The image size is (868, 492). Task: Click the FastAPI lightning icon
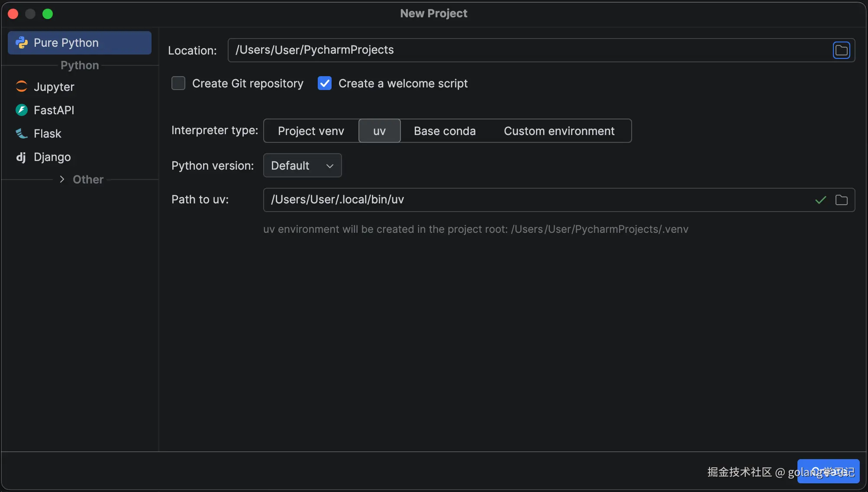[x=22, y=110]
